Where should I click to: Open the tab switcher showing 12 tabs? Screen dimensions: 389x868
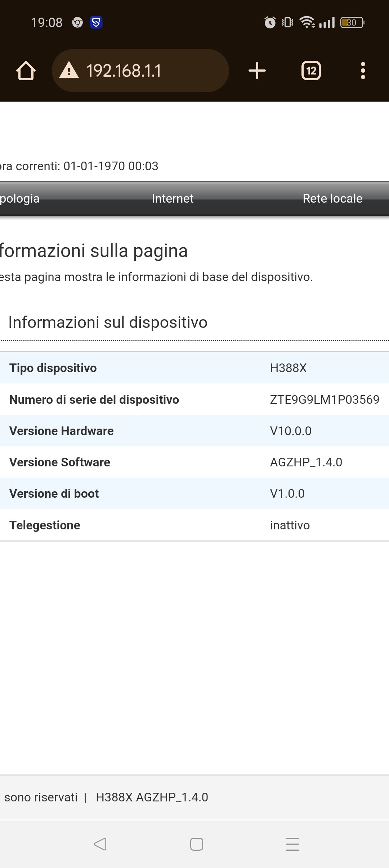click(311, 71)
